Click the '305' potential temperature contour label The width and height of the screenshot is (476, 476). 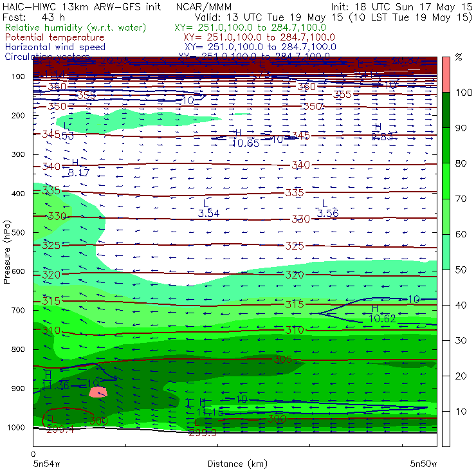point(282,360)
